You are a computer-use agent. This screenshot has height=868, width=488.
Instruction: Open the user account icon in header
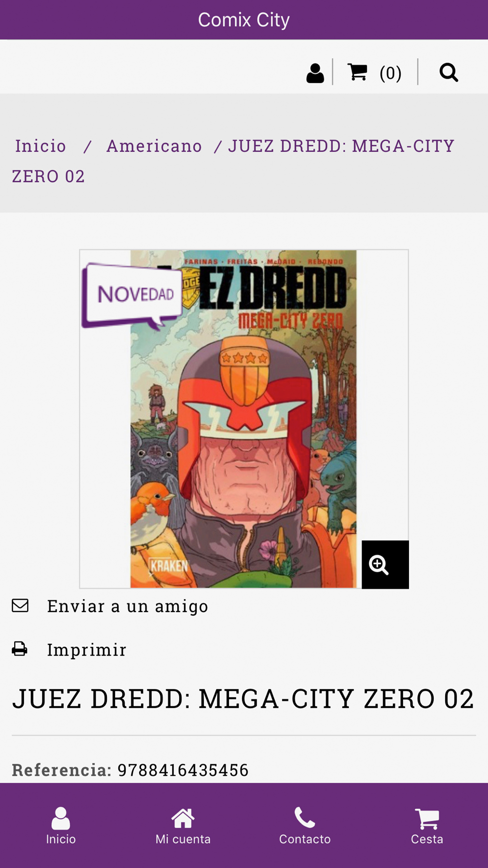pyautogui.click(x=315, y=73)
